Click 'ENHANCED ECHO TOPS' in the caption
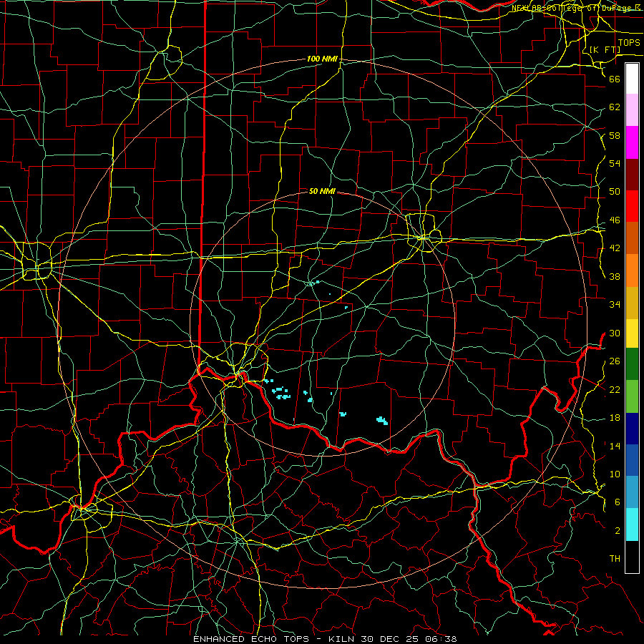 [x=251, y=639]
